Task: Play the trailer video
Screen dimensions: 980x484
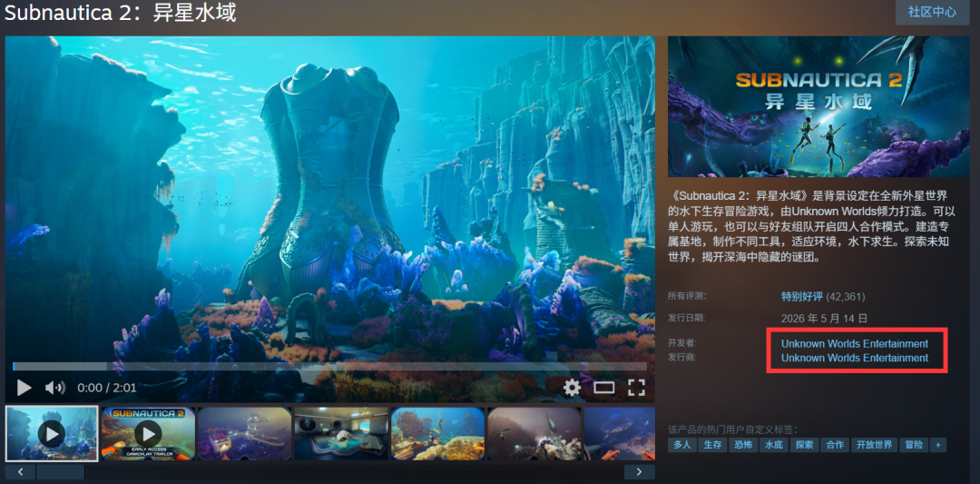Action: (x=24, y=388)
